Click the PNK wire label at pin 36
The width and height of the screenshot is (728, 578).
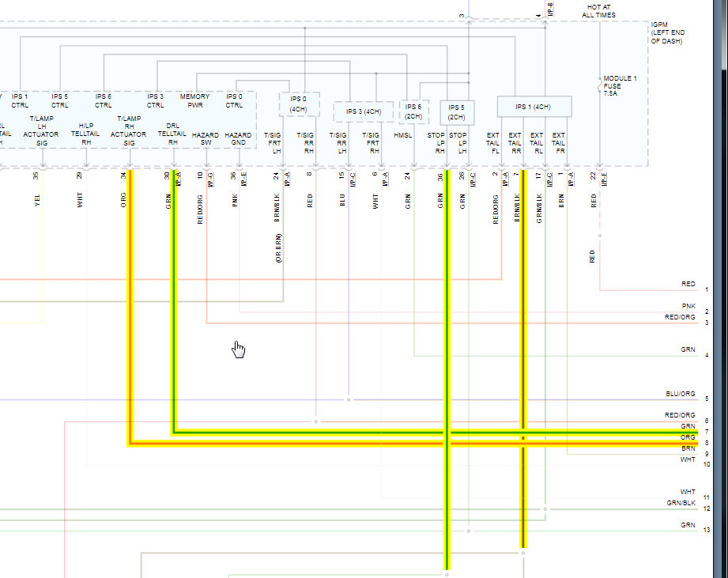(x=235, y=201)
